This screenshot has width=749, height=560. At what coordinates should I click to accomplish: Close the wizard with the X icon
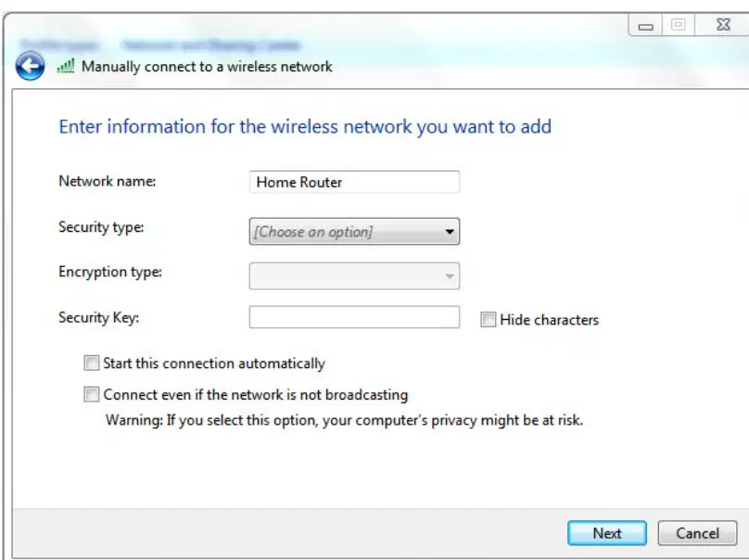723,25
